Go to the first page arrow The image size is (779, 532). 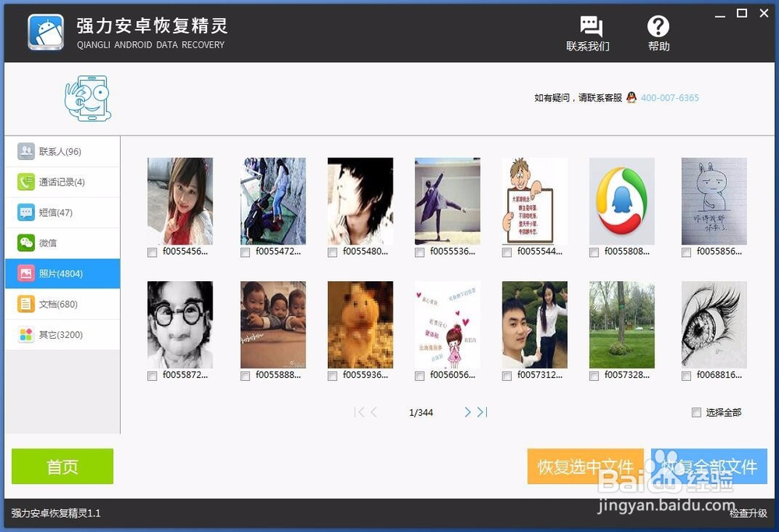point(360,412)
